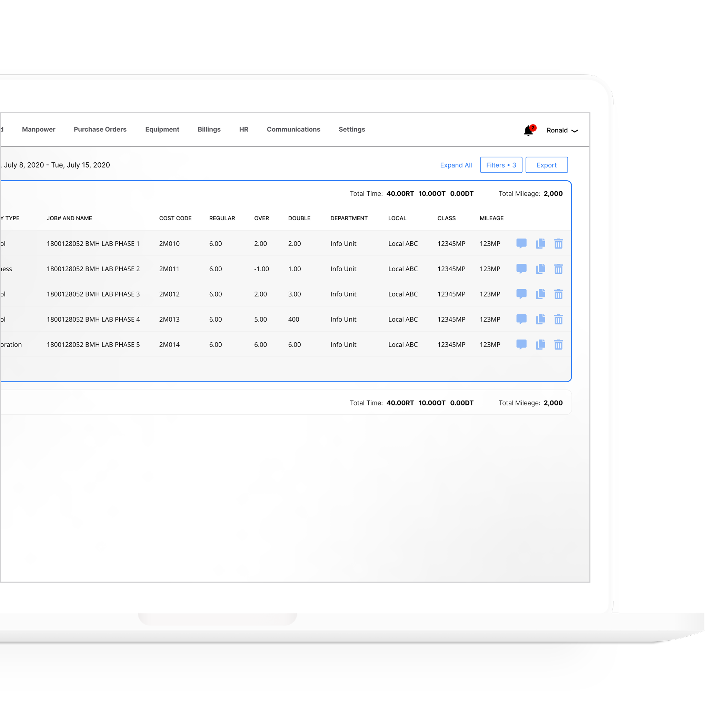Viewport: 728px width, 727px height.
Task: Click cost code 2M013
Action: [169, 320]
